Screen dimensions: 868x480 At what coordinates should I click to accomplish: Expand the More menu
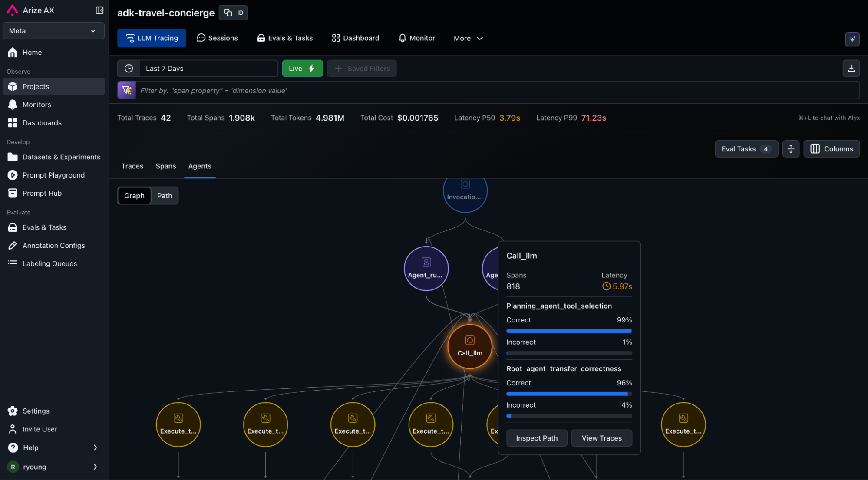(468, 38)
